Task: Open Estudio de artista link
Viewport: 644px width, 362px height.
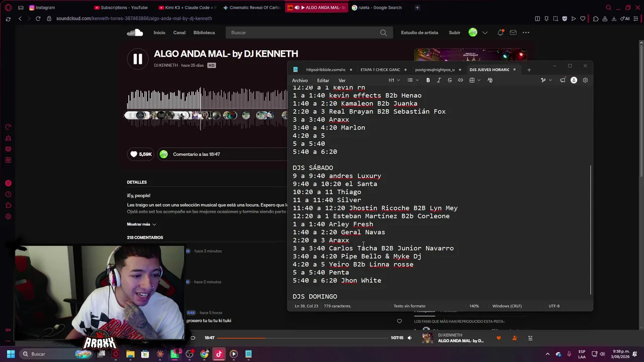Action: (420, 33)
